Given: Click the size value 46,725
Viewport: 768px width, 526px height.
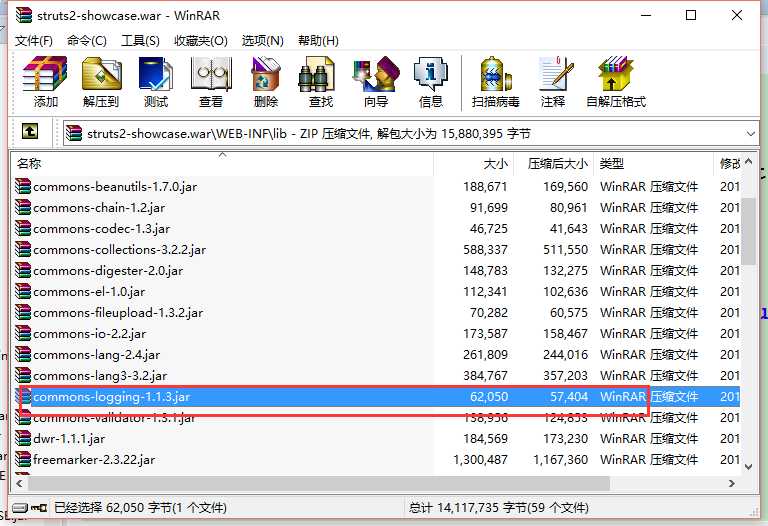Looking at the screenshot, I should (x=489, y=229).
